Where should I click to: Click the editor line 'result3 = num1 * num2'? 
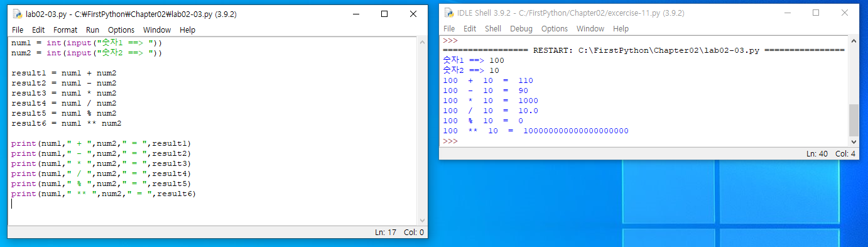coord(63,93)
